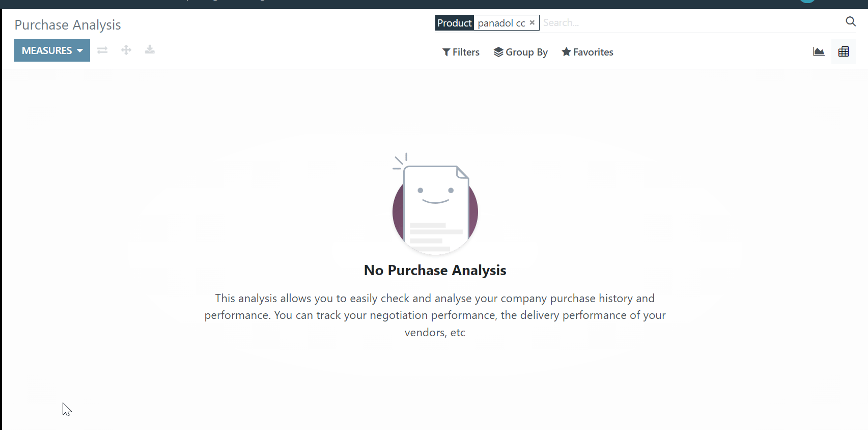Click the user avatar in top bar
This screenshot has height=430, width=868.
[x=807, y=2]
